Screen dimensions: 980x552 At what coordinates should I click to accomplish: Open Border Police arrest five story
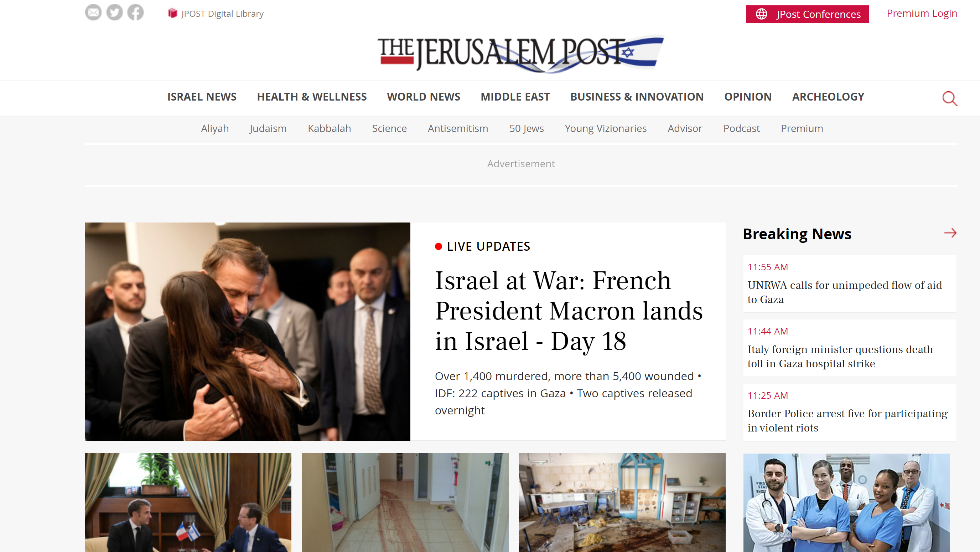point(847,420)
